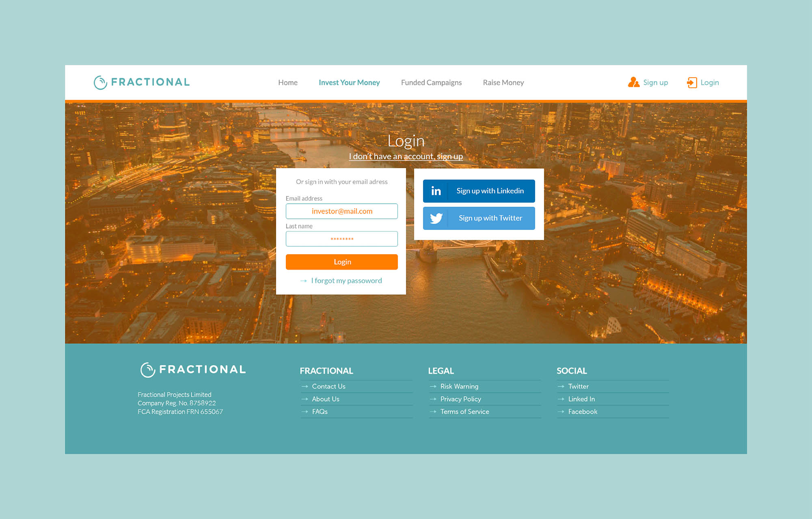The image size is (812, 519).
Task: Click arrow icon beside forgot password
Action: [x=303, y=281]
